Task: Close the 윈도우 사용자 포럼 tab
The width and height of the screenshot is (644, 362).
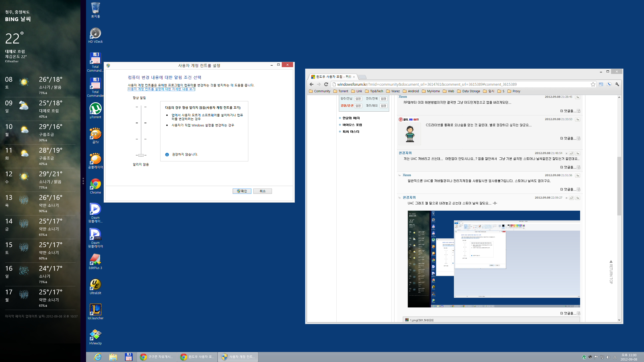Action: pyautogui.click(x=354, y=77)
